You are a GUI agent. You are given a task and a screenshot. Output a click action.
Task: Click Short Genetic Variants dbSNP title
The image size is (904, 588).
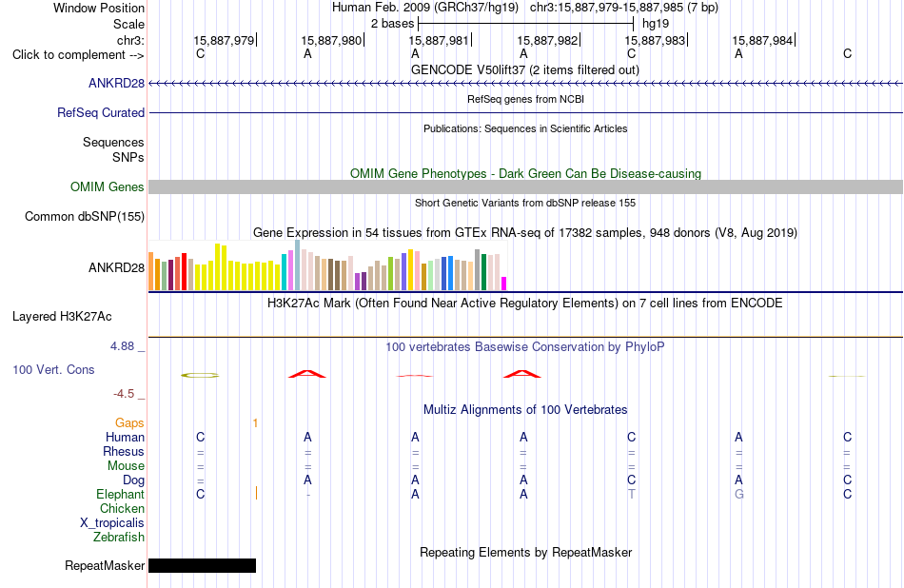[x=525, y=203]
